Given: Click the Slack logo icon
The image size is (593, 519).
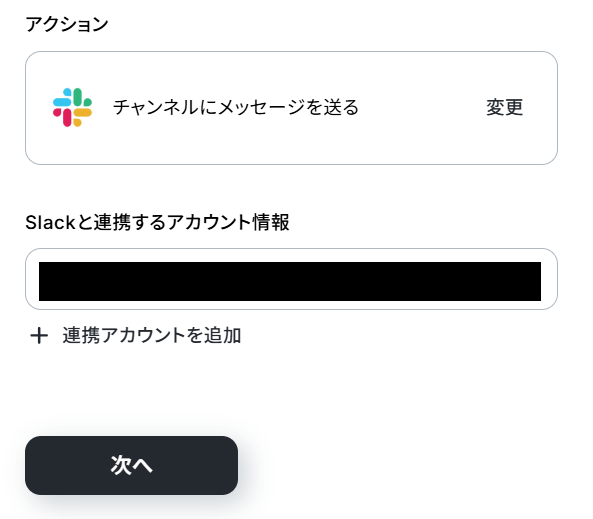Looking at the screenshot, I should (x=72, y=107).
